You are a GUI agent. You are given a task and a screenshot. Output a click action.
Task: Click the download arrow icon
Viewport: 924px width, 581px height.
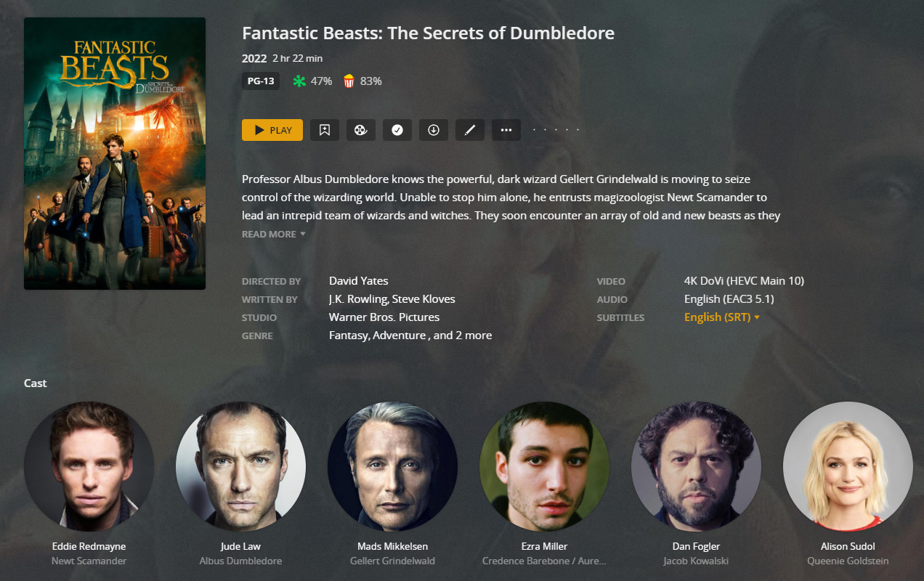(434, 130)
